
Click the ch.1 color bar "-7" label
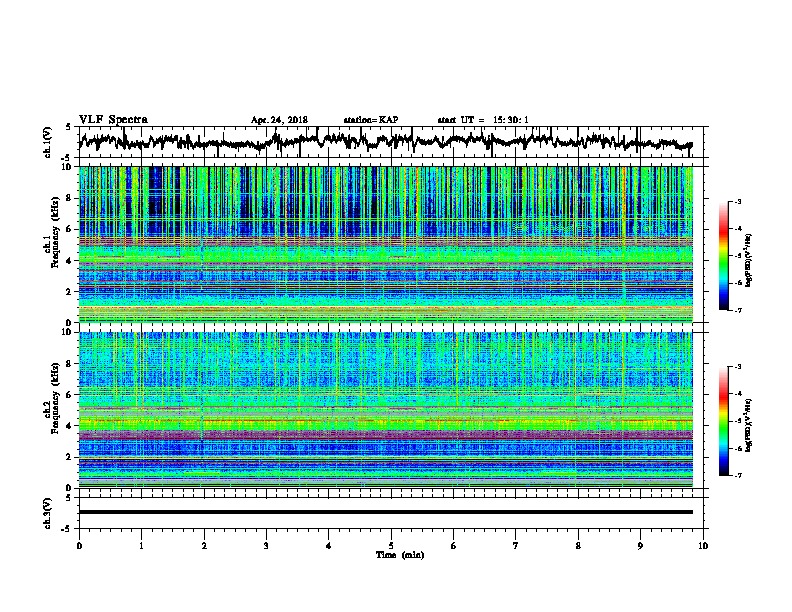pos(737,310)
